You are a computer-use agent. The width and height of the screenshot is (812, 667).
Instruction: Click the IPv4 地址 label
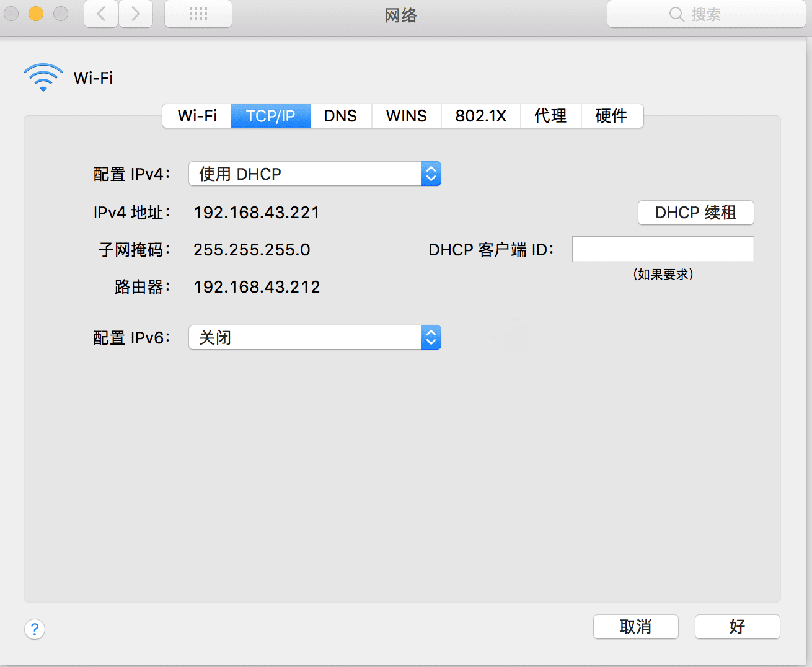[x=132, y=213]
